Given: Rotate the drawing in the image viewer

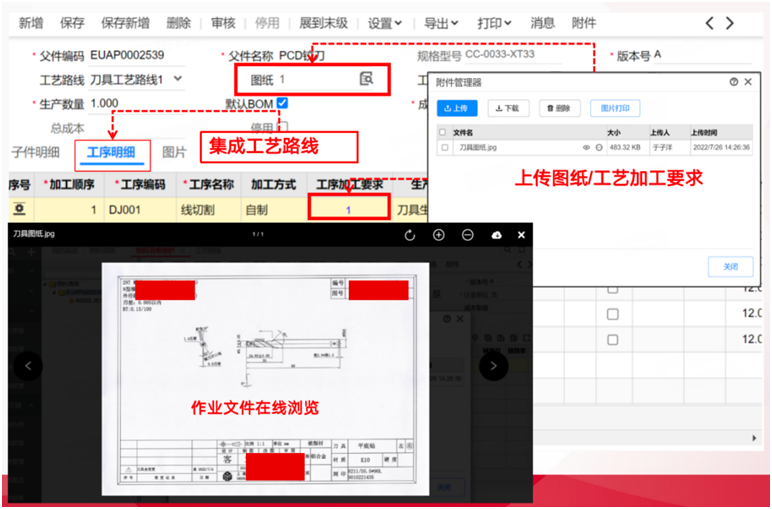Looking at the screenshot, I should point(409,235).
